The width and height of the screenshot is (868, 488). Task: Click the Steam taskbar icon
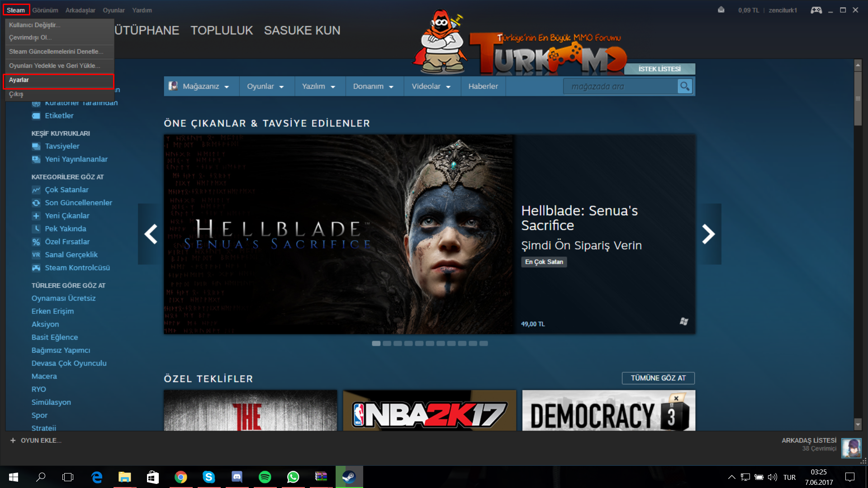[x=349, y=477]
